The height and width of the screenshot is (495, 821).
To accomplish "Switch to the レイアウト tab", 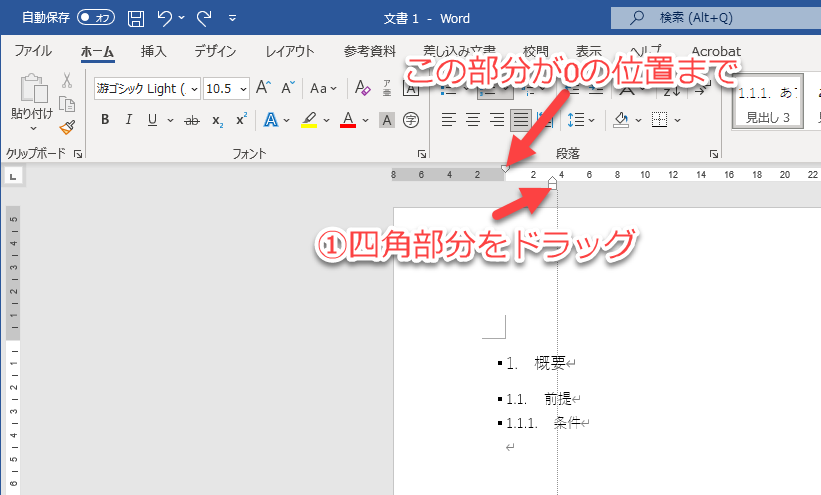I will 290,51.
